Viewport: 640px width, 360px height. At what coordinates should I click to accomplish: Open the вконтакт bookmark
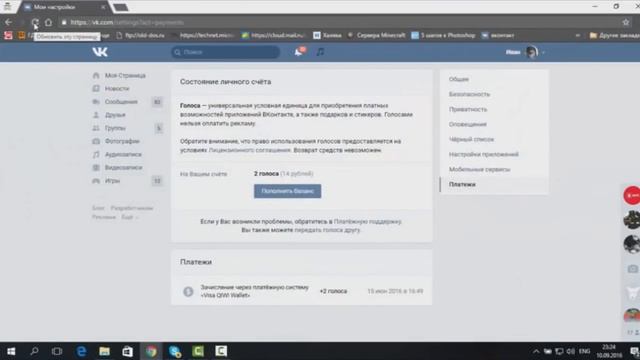point(498,36)
